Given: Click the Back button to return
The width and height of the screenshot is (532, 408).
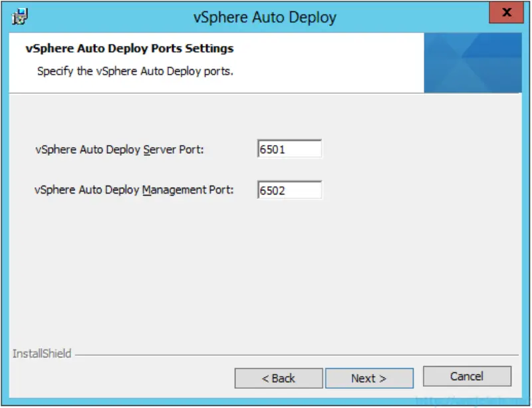Looking at the screenshot, I should 279,377.
